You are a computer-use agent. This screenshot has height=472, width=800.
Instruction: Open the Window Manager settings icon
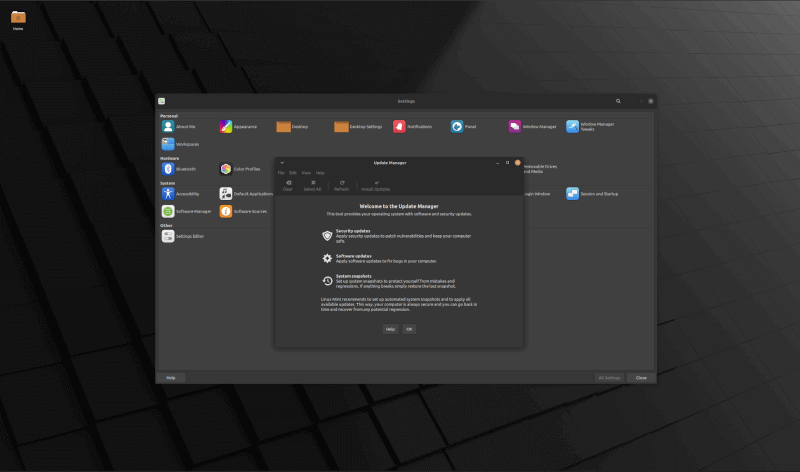pyautogui.click(x=532, y=127)
